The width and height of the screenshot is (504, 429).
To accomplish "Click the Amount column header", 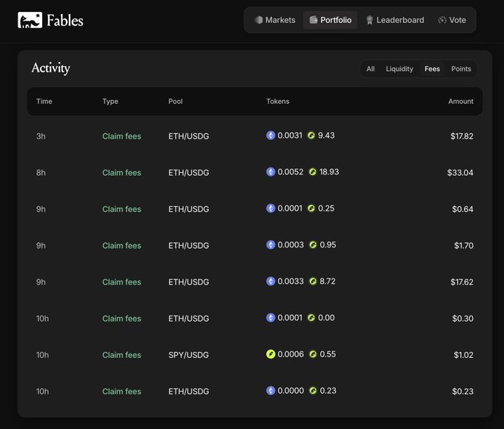I will pos(460,102).
